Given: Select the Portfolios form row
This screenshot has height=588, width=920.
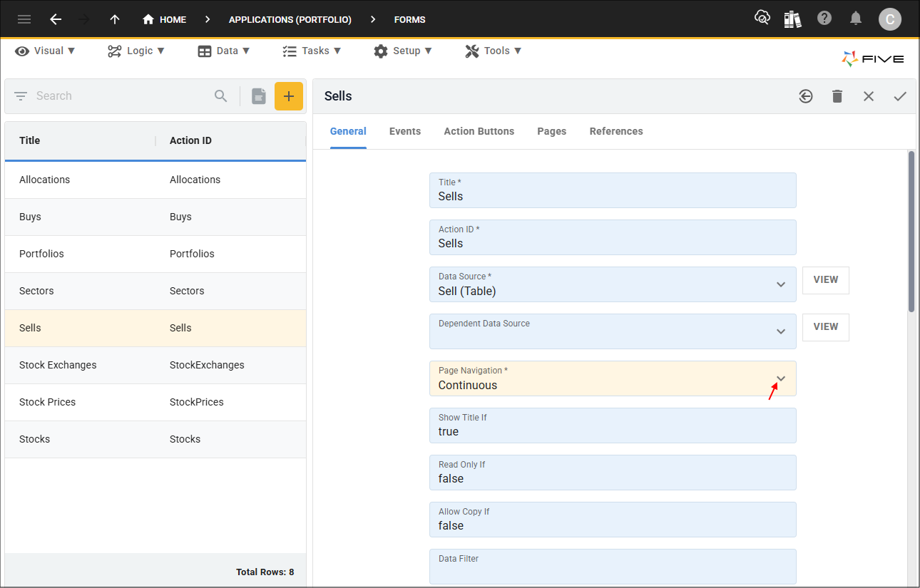Looking at the screenshot, I should pos(155,254).
